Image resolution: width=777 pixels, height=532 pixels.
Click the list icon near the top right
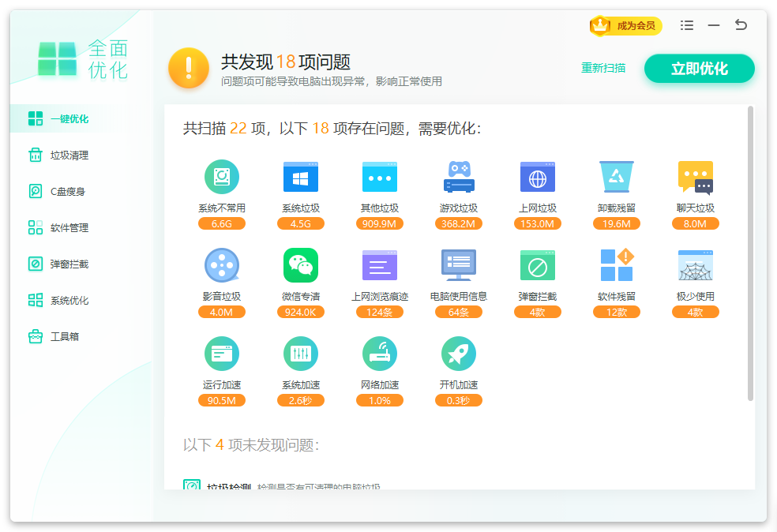coord(686,25)
